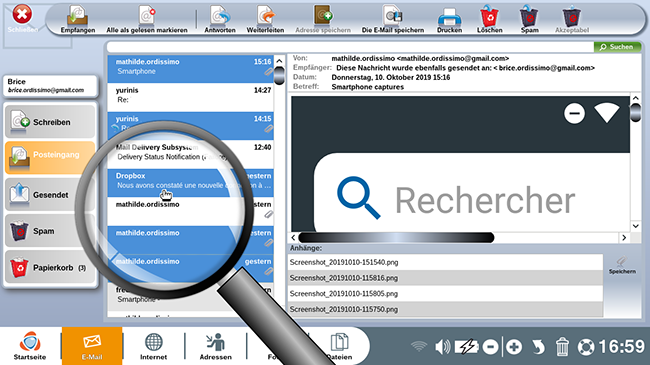
Task: Click the green Suchen search button
Action: coord(617,47)
